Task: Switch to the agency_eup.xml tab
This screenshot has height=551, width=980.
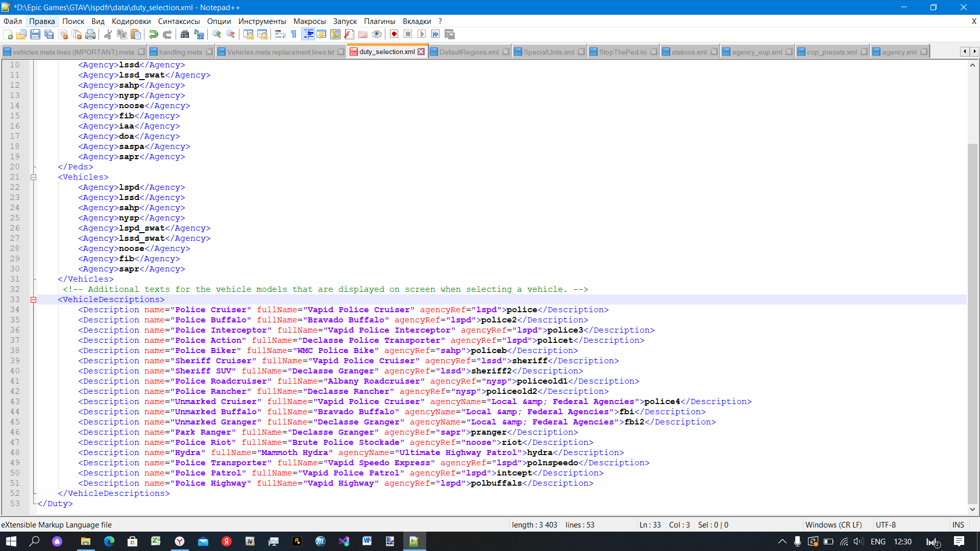Action: click(x=756, y=52)
